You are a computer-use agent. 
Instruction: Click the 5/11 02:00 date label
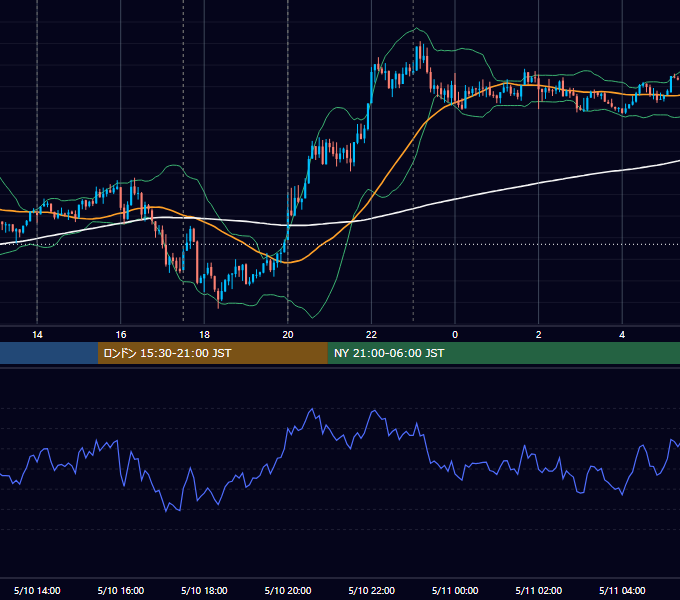point(539,590)
